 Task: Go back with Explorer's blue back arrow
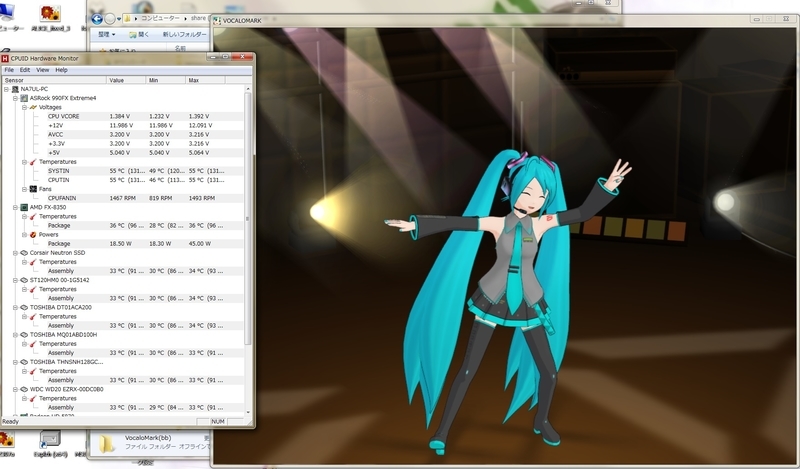[x=97, y=19]
